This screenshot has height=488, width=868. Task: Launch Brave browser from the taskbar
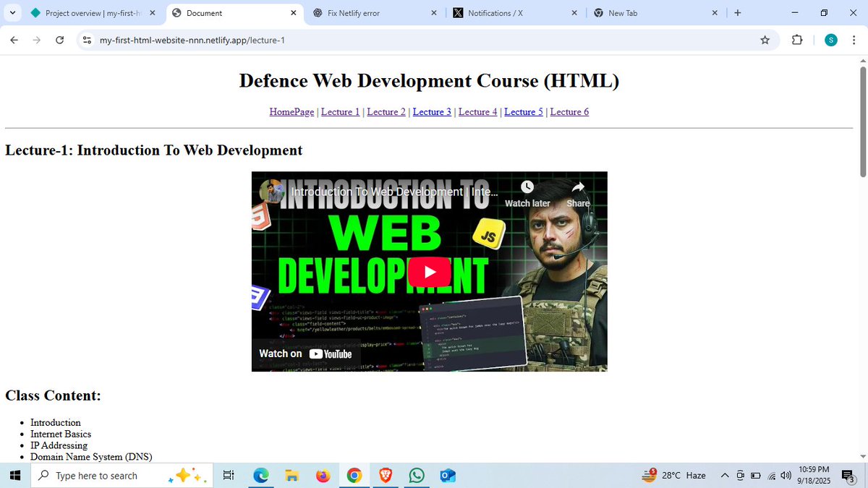pyautogui.click(x=386, y=475)
